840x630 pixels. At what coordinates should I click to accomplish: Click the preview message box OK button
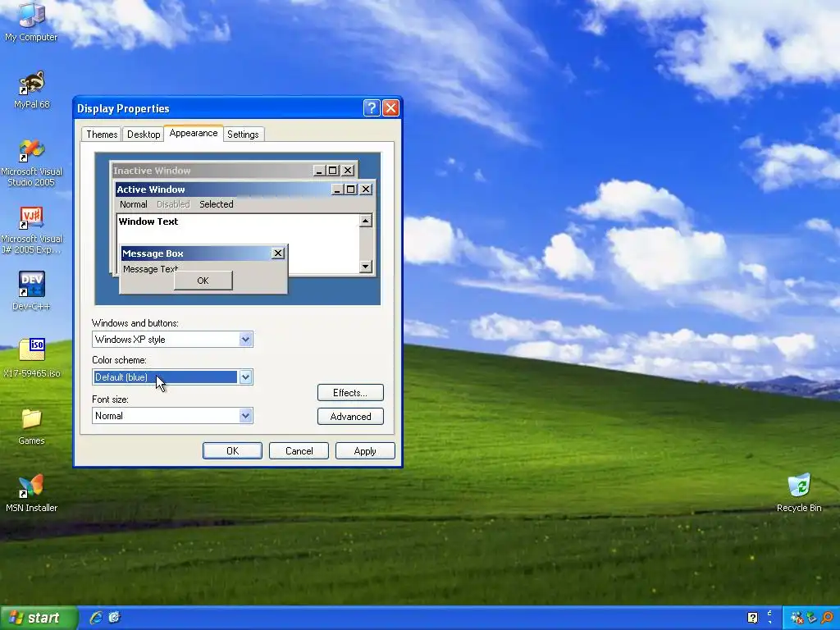(x=203, y=281)
